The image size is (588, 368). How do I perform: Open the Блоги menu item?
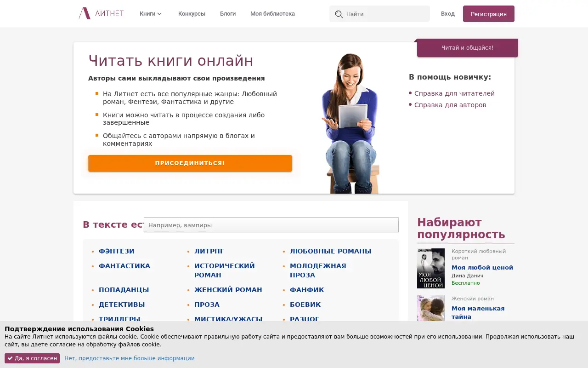tap(228, 14)
